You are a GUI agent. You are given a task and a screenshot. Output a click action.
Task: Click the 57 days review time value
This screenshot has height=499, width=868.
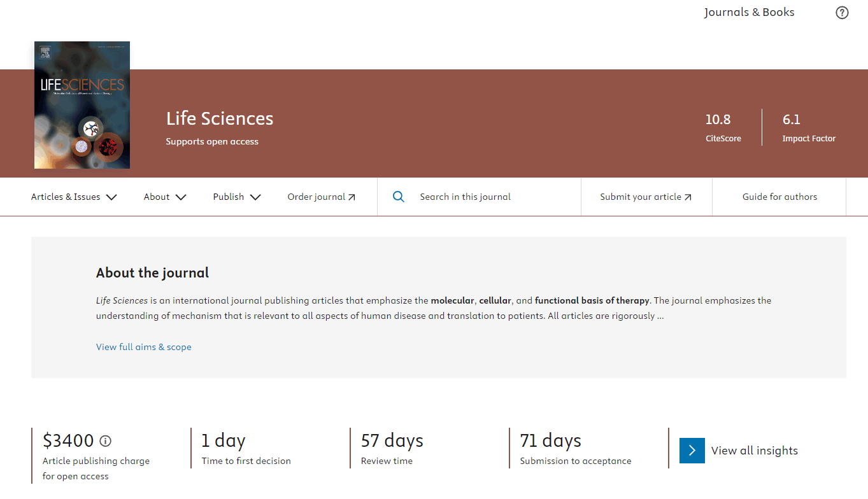pos(392,440)
